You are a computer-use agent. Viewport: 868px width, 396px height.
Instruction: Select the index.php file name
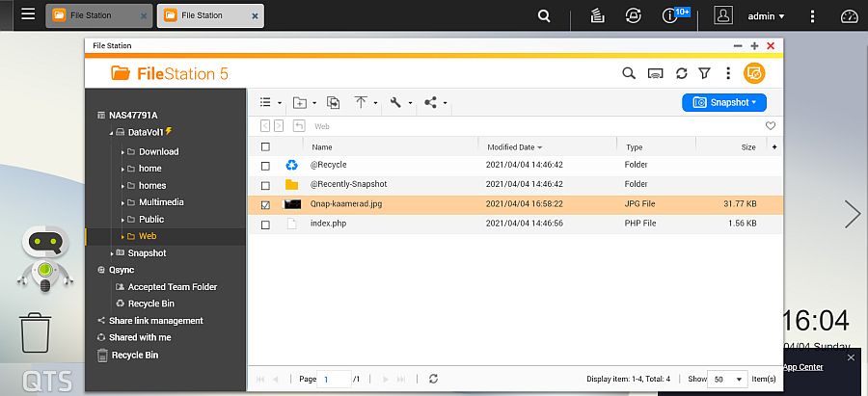click(328, 224)
